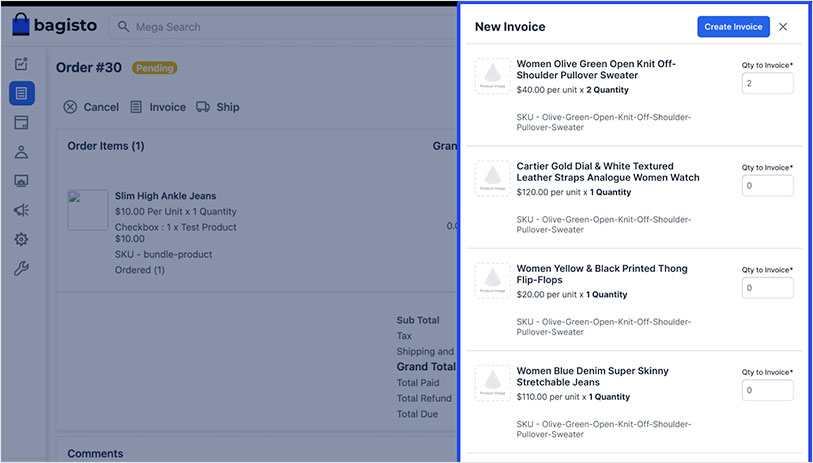Click the Create Invoice button
This screenshot has height=463, width=813.
[733, 26]
